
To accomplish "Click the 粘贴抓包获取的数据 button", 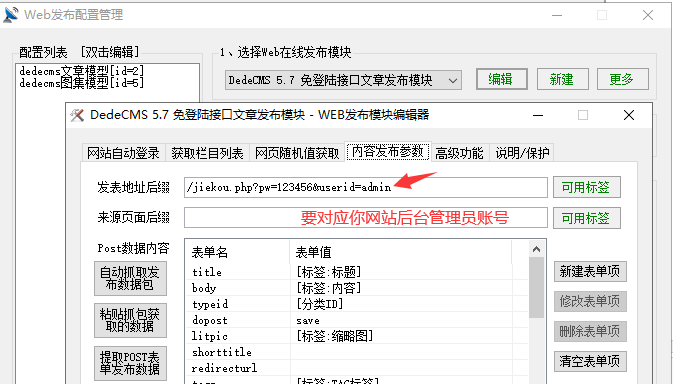I will 130,321.
